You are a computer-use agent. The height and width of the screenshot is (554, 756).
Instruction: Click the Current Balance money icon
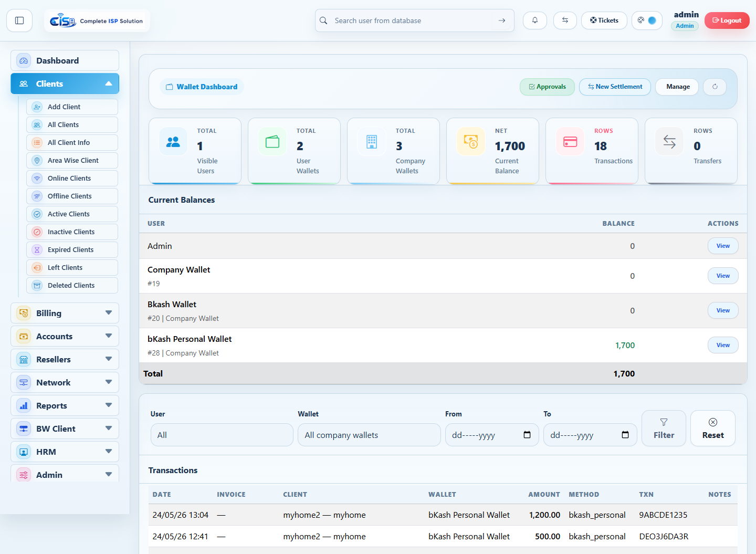pos(471,142)
